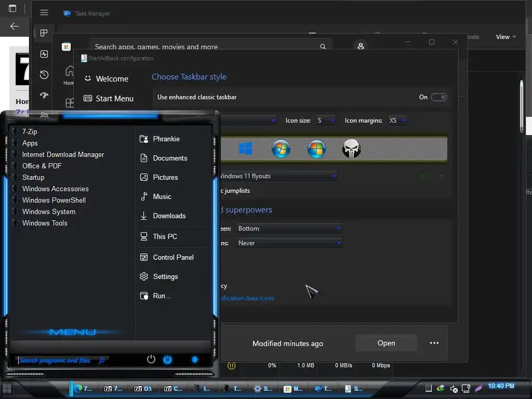
Task: Expand the Windows Accessories folder
Action: point(55,189)
